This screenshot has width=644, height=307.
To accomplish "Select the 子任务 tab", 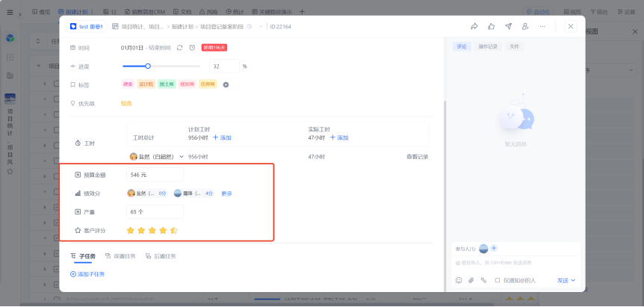I will 84,256.
